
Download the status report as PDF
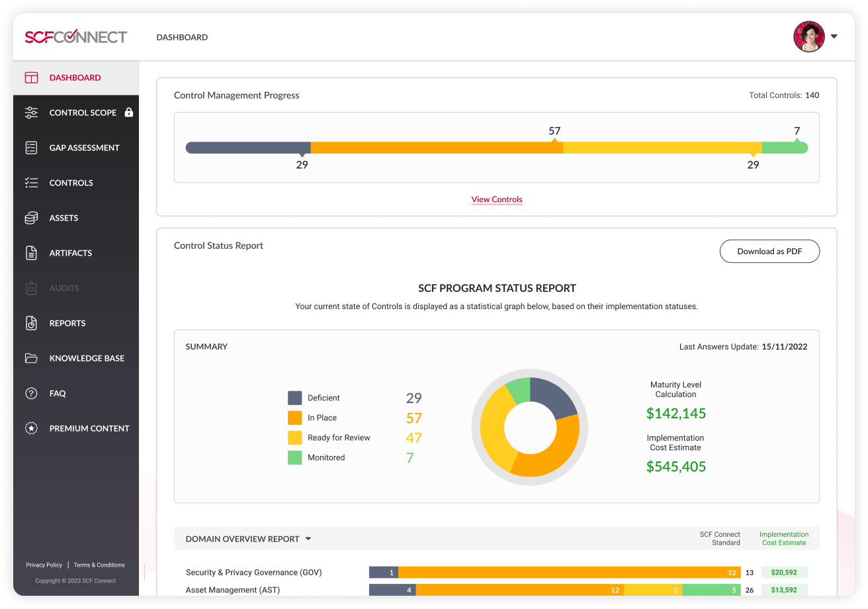click(769, 251)
